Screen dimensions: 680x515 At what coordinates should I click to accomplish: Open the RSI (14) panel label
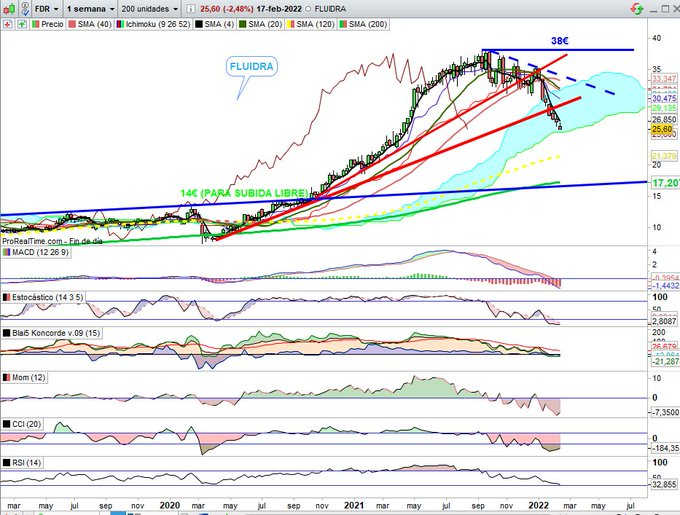pyautogui.click(x=26, y=463)
